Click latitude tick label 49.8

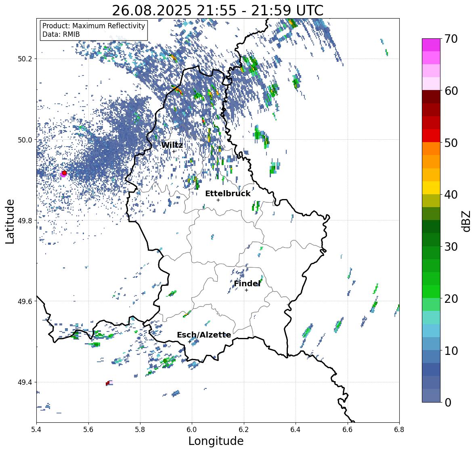[25, 220]
